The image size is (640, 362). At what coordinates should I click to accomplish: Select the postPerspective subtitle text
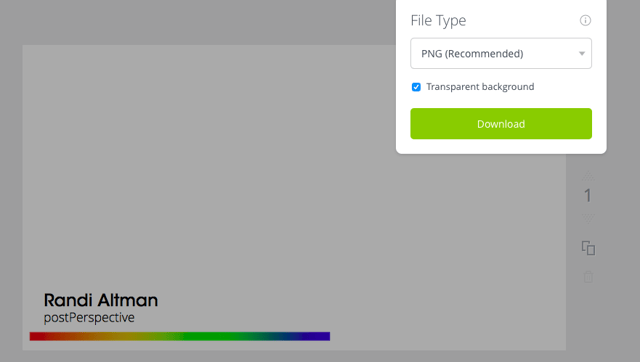[x=89, y=318]
